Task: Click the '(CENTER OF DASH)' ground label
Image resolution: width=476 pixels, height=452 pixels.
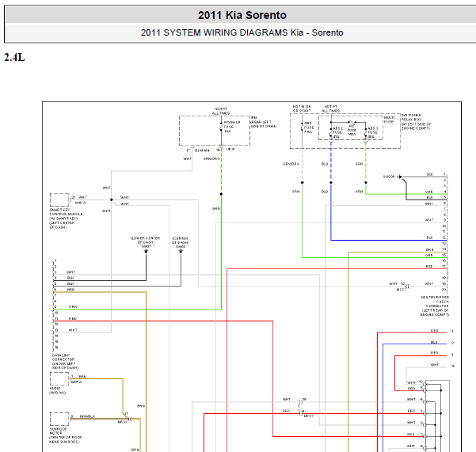Action: (180, 241)
